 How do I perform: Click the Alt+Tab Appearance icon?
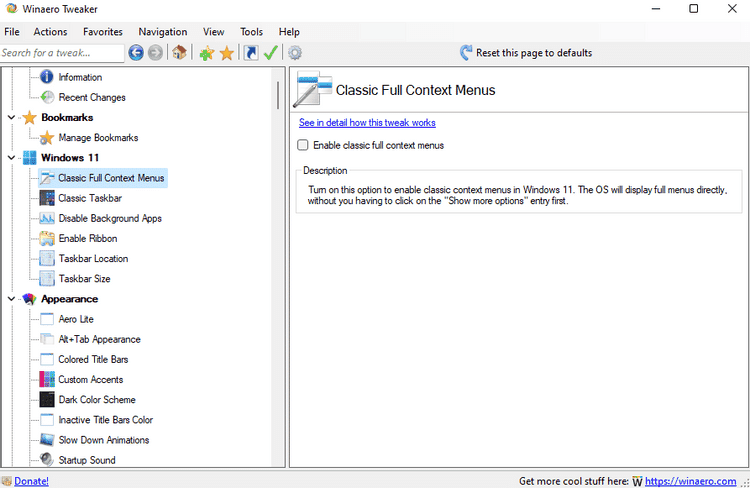click(47, 339)
